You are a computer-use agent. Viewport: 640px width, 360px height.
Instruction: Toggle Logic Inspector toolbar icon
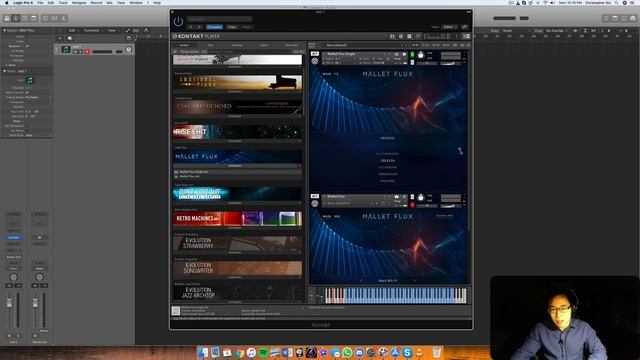[x=16, y=18]
